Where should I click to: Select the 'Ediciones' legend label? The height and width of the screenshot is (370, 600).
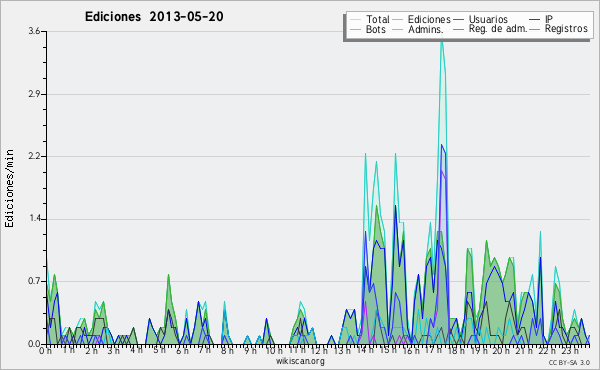(429, 19)
